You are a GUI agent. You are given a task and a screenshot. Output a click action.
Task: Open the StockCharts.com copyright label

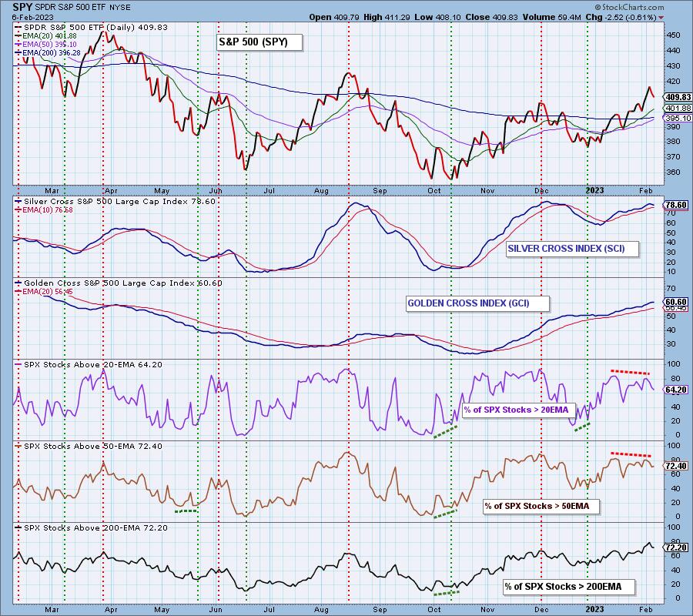629,7
